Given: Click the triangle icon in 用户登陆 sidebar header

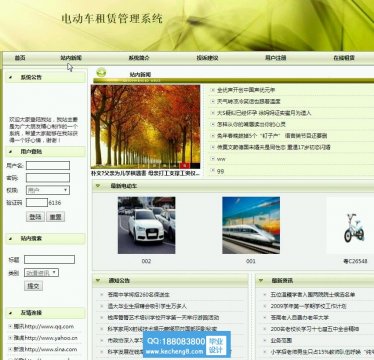Looking at the screenshot, I should click(x=11, y=152).
